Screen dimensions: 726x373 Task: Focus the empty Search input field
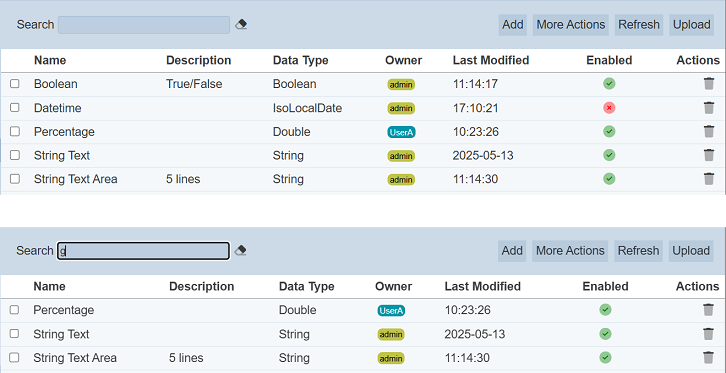(144, 25)
